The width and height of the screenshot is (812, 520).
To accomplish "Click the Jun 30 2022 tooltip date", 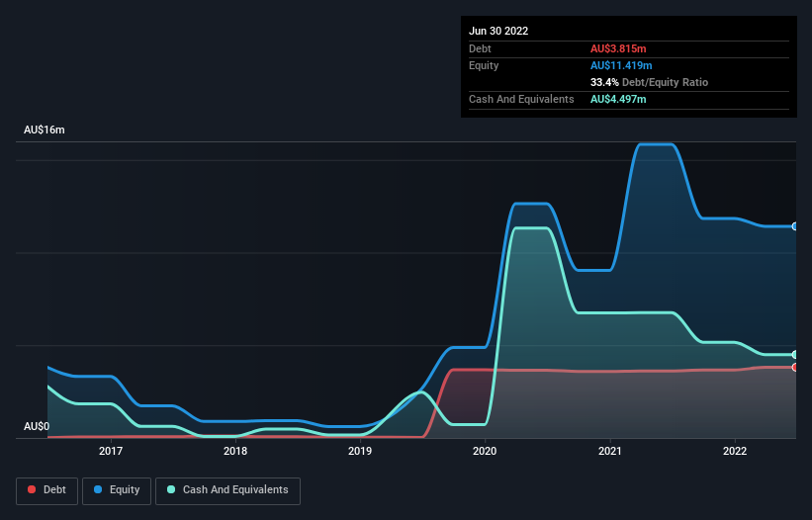I will (x=498, y=31).
